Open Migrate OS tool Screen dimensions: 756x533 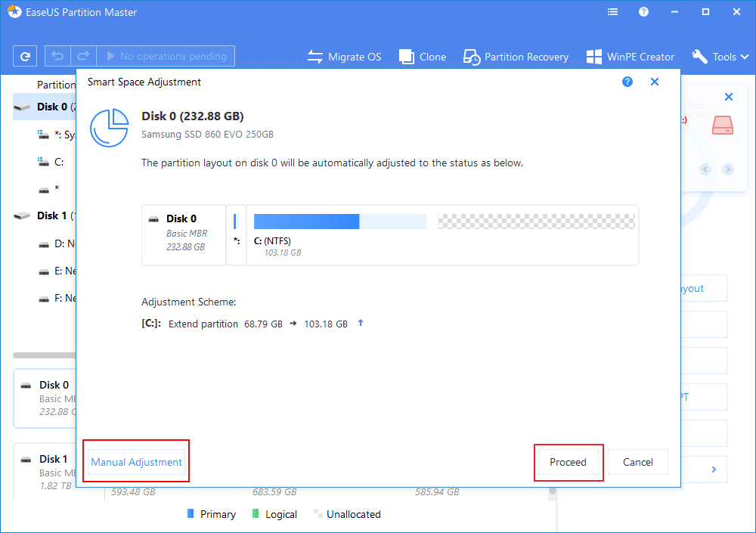click(x=344, y=57)
